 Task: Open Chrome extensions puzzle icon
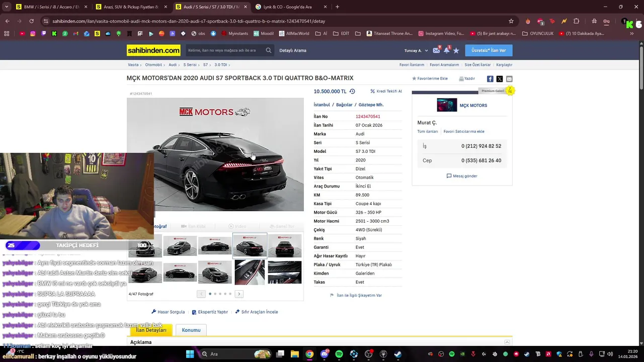pos(577,21)
